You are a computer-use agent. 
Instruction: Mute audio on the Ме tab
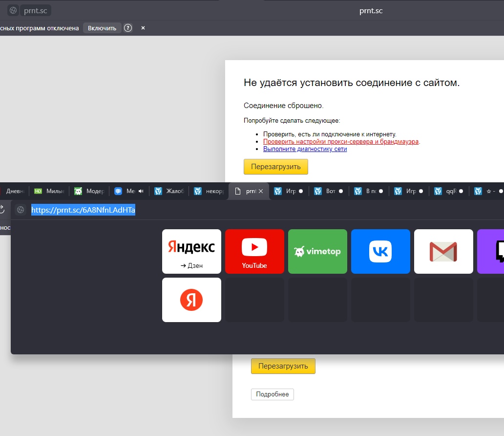pos(141,192)
